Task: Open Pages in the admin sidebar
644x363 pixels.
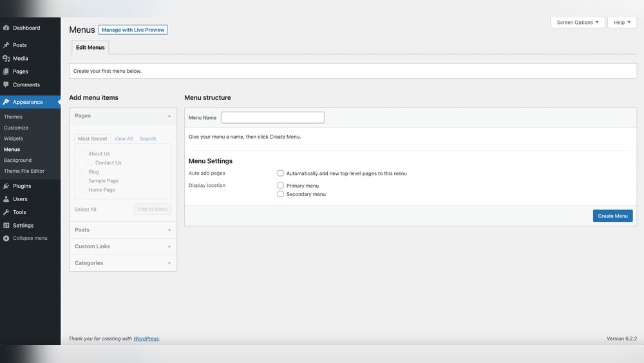Action: [x=21, y=72]
